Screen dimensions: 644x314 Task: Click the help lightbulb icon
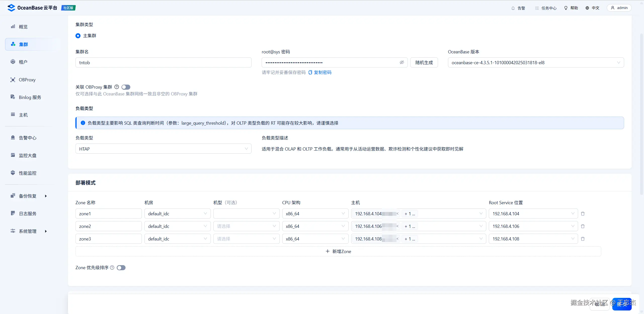(x=566, y=8)
